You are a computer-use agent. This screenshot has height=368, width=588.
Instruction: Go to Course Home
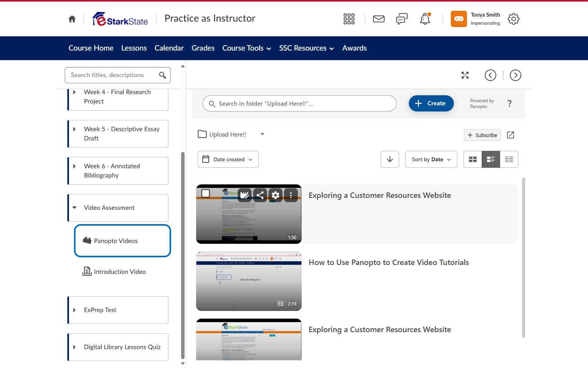pyautogui.click(x=91, y=48)
